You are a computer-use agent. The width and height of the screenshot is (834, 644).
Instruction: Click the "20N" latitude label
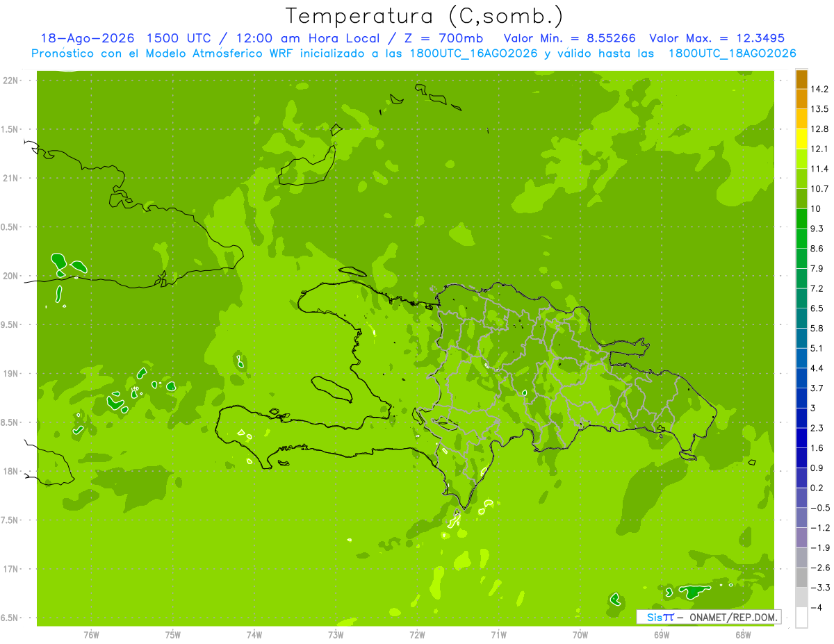11,276
